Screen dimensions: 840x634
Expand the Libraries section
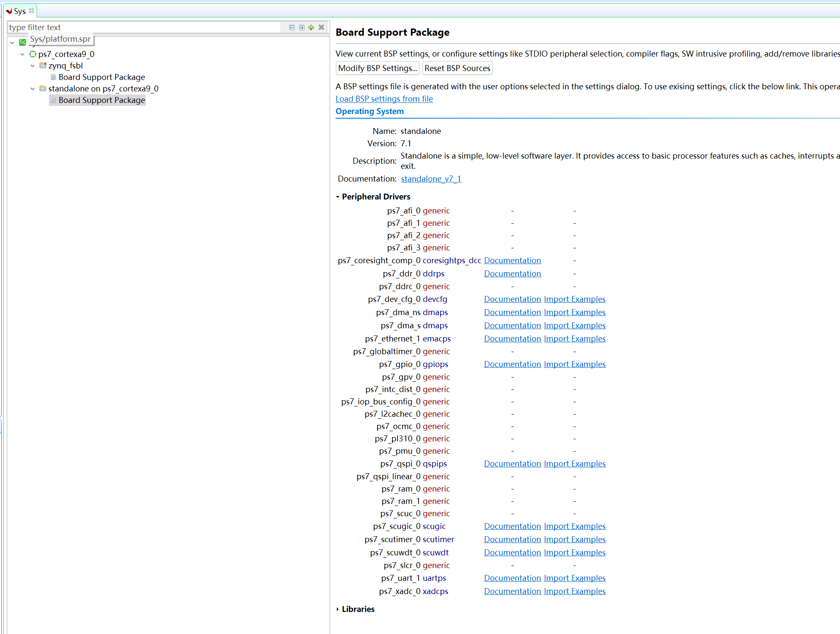(x=338, y=609)
